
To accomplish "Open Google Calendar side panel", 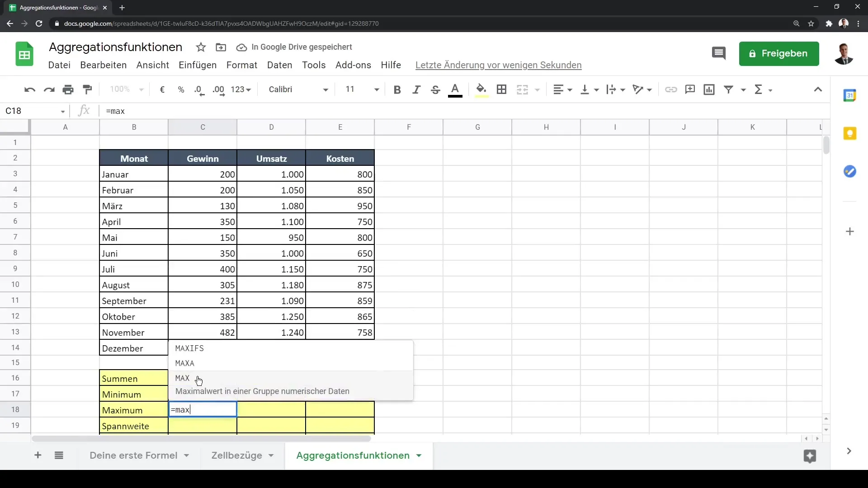I will coord(850,95).
